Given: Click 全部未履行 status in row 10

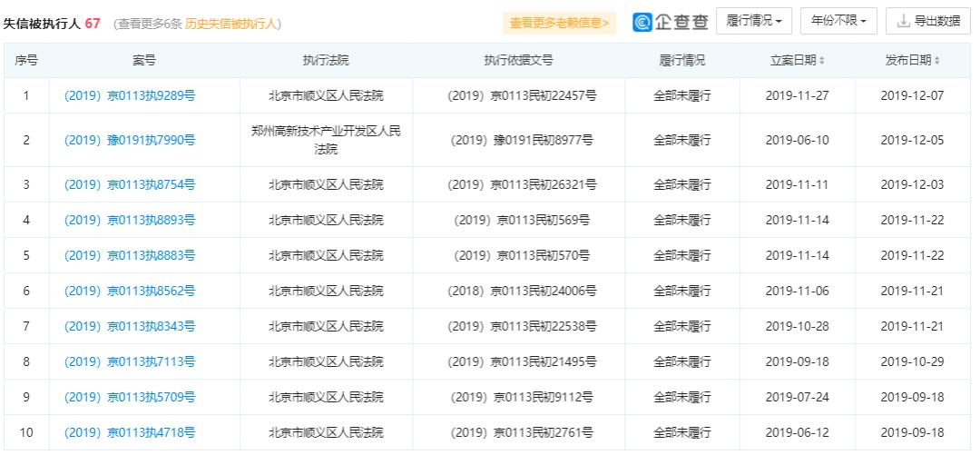Looking at the screenshot, I should (682, 432).
